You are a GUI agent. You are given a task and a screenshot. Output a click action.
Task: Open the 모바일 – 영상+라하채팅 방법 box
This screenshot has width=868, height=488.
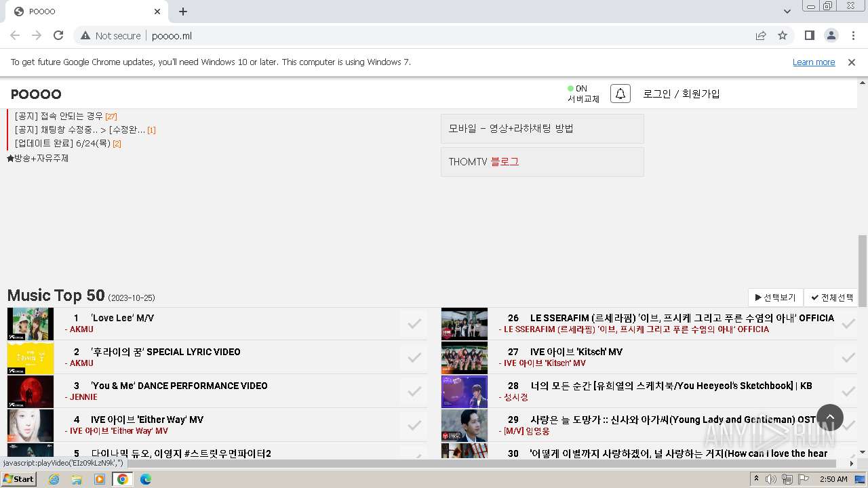[542, 128]
